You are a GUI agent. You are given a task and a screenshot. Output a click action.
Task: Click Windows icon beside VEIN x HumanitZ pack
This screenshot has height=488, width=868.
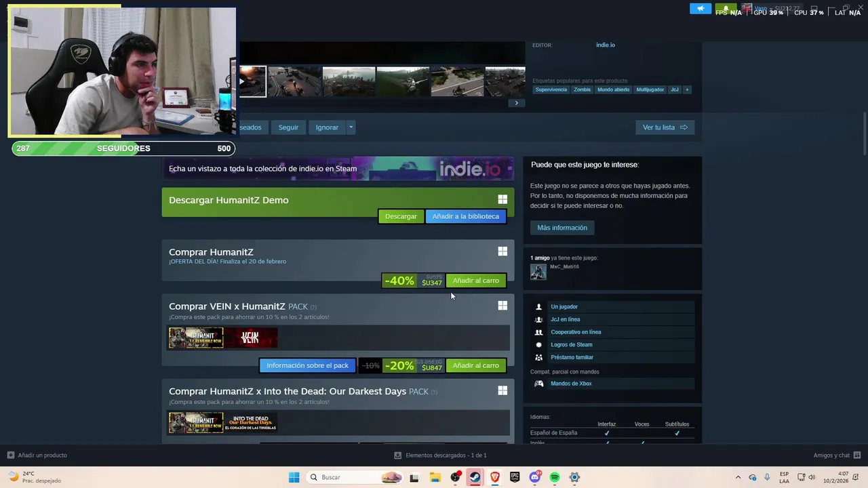502,306
